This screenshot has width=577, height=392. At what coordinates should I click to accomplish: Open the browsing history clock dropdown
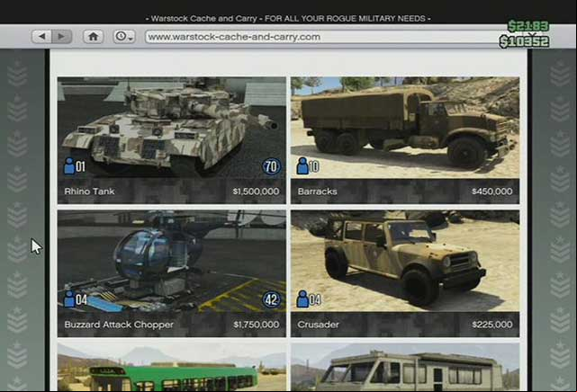point(124,37)
